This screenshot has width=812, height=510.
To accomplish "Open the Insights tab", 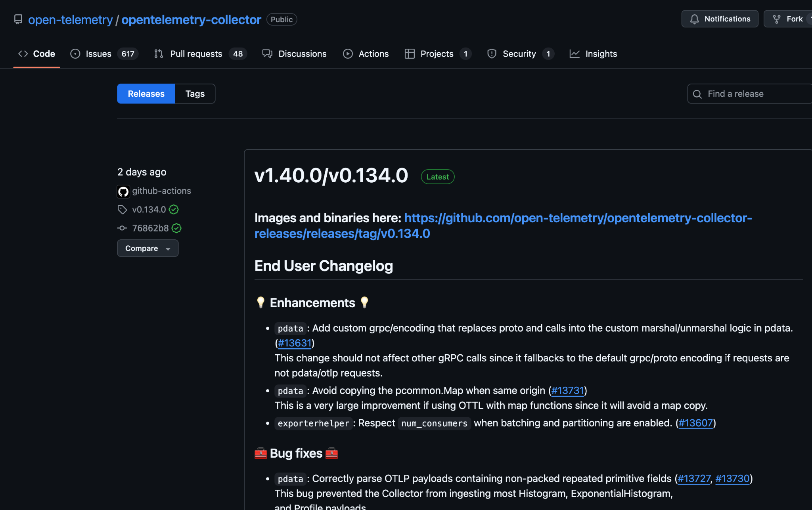I will (x=601, y=54).
